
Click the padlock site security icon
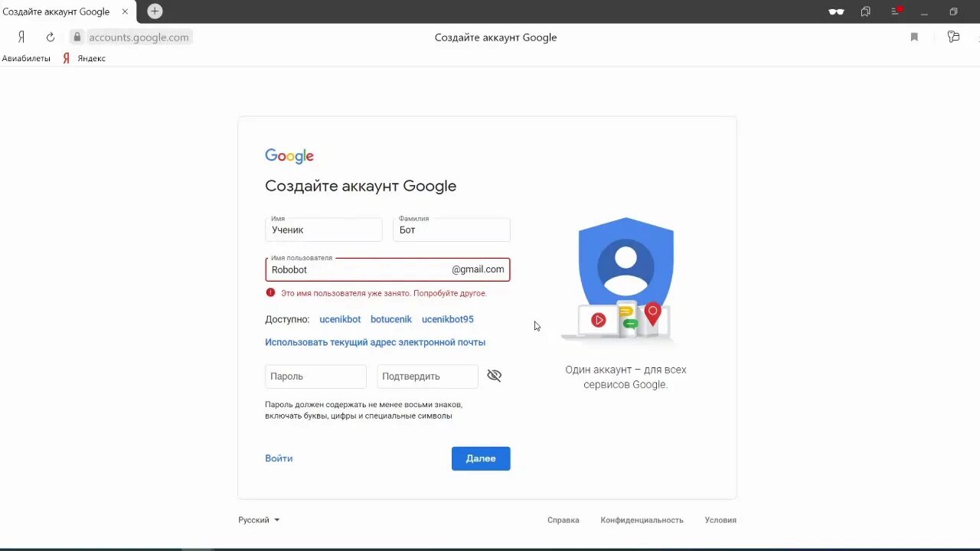[77, 37]
